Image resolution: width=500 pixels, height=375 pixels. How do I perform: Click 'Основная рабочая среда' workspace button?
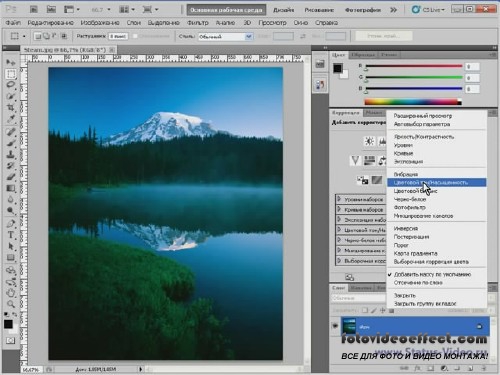pos(226,10)
